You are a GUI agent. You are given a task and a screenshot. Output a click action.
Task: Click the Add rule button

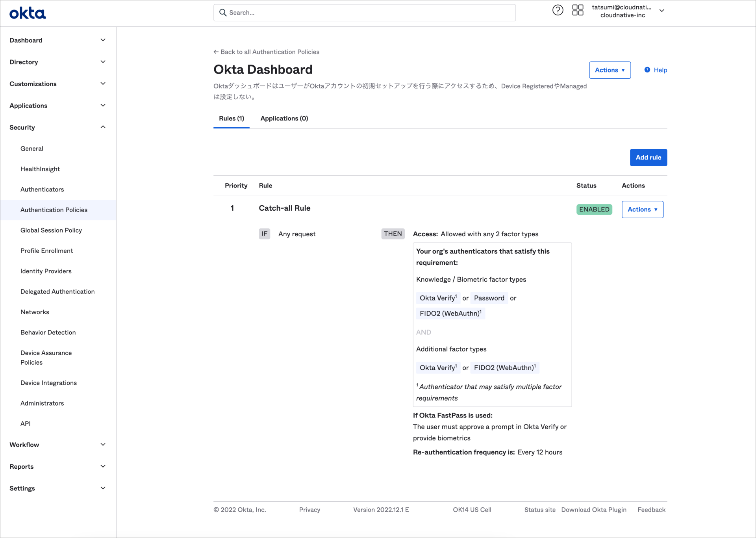pyautogui.click(x=648, y=157)
